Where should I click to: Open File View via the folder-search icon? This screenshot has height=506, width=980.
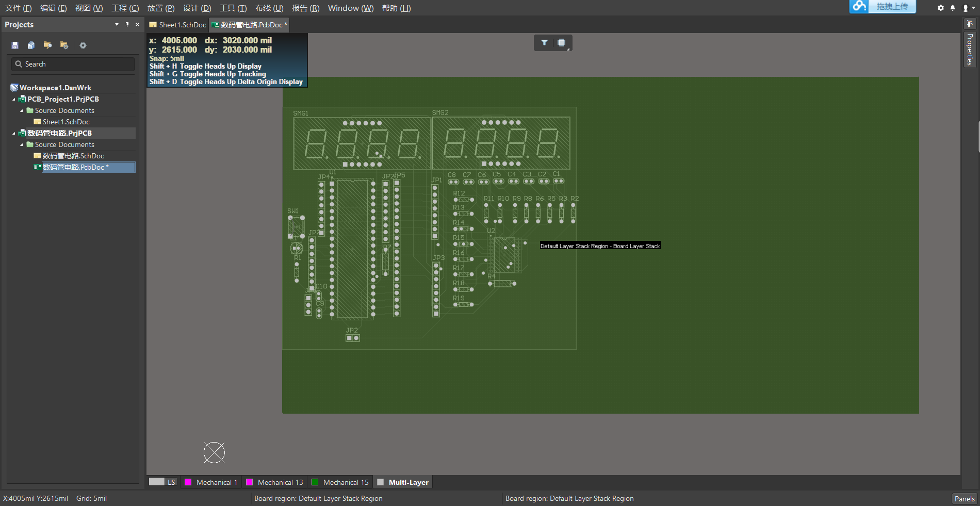pyautogui.click(x=47, y=45)
